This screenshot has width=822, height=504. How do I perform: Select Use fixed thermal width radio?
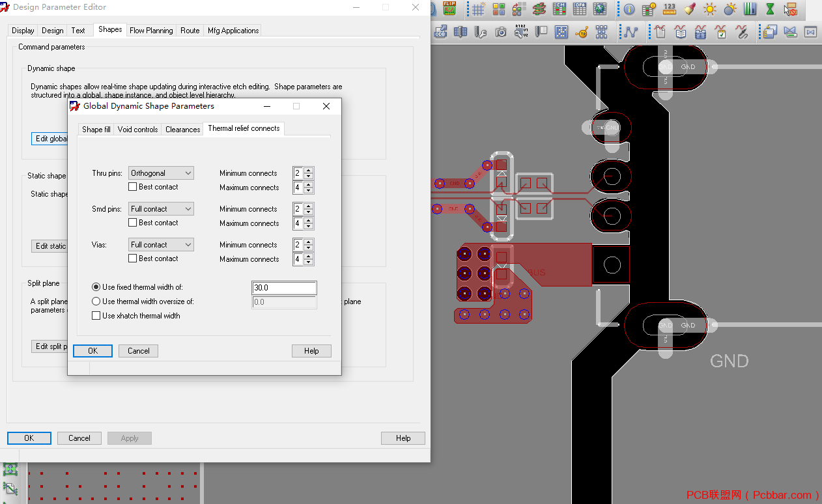(x=96, y=287)
